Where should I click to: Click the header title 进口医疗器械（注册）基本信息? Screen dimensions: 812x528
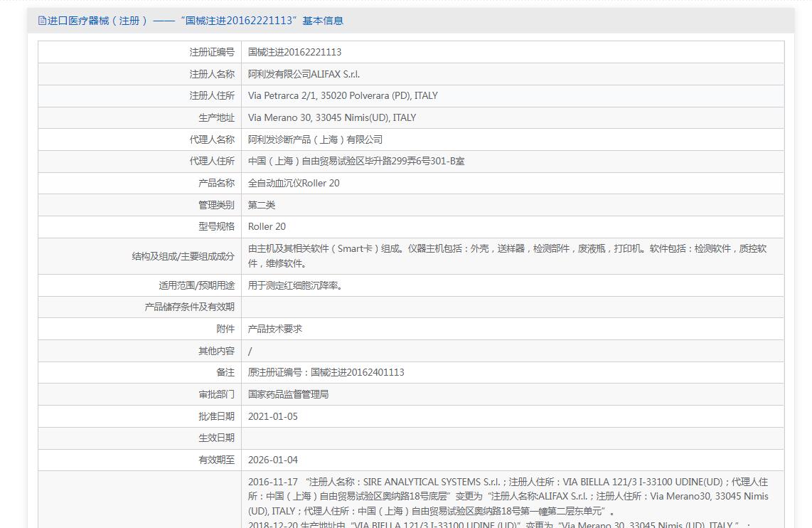click(x=196, y=21)
